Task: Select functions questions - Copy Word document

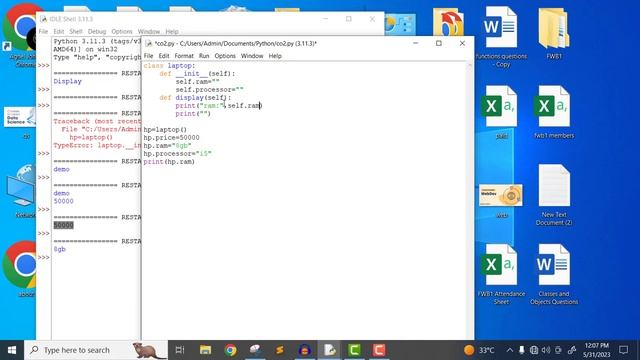Action: click(501, 38)
